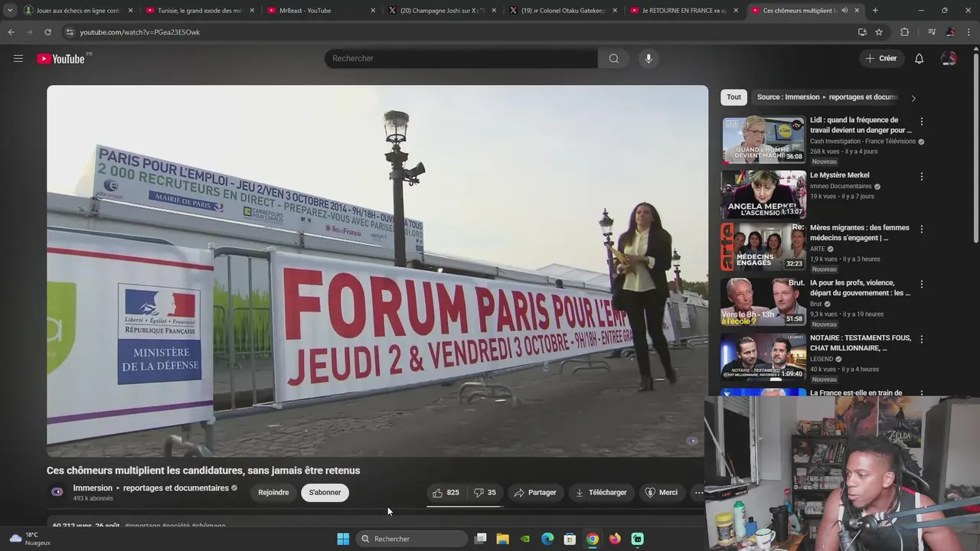980x551 pixels.
Task: Open YouTube notifications bell
Action: 919,58
